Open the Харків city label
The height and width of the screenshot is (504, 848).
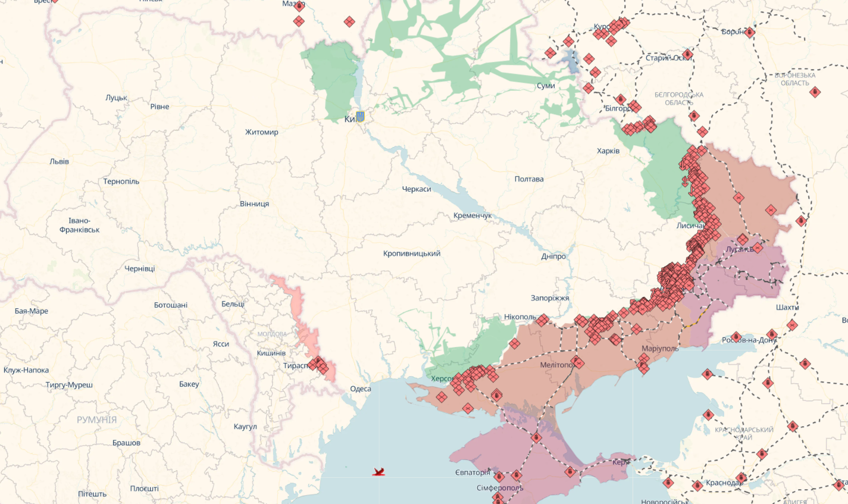point(608,151)
